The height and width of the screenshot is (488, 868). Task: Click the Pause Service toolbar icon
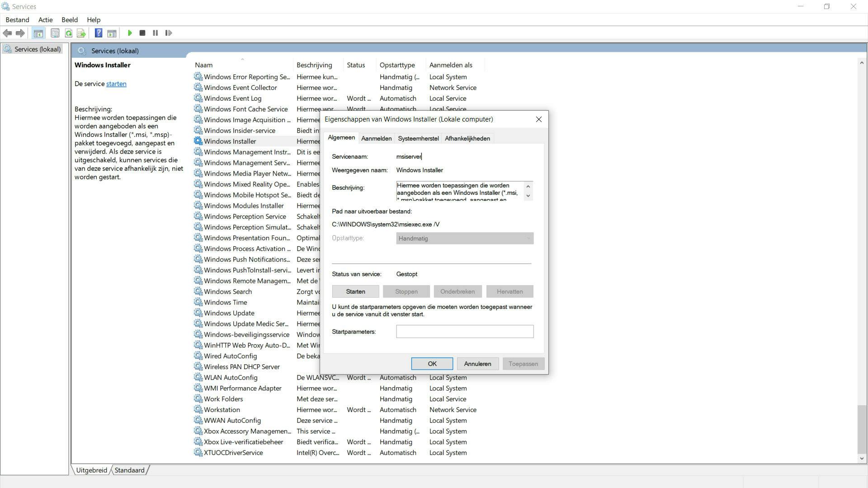(156, 33)
